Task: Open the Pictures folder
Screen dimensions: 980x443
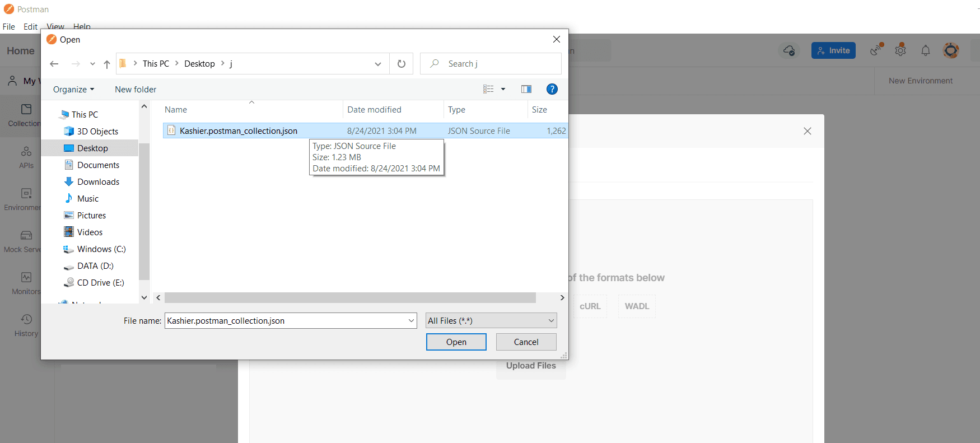Action: (x=91, y=215)
